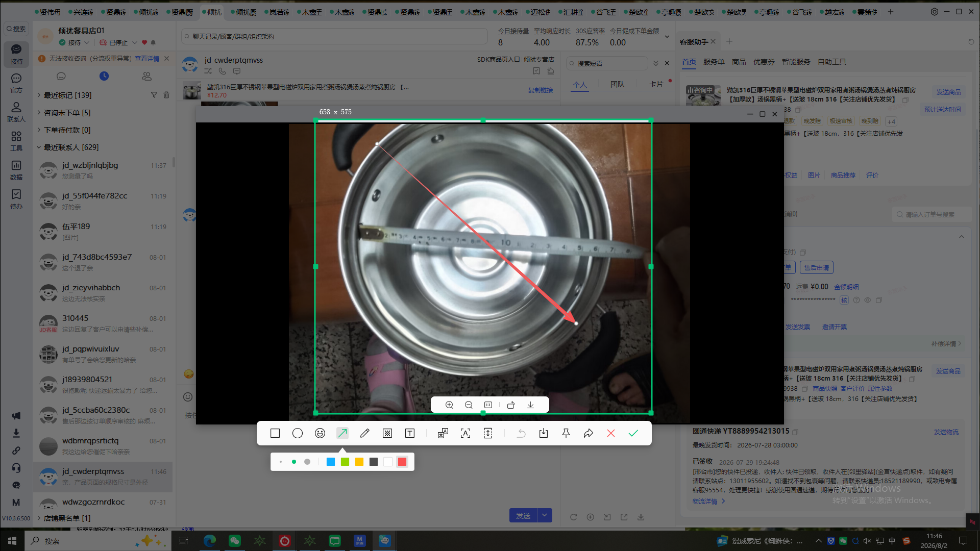Open the emoji sticker tool
The width and height of the screenshot is (980, 551).
point(320,433)
